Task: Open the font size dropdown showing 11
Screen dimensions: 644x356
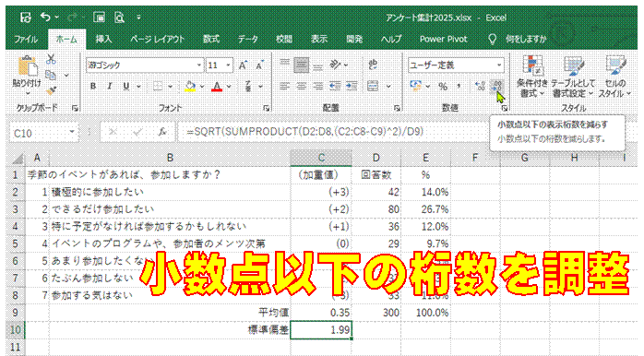Action: point(228,65)
